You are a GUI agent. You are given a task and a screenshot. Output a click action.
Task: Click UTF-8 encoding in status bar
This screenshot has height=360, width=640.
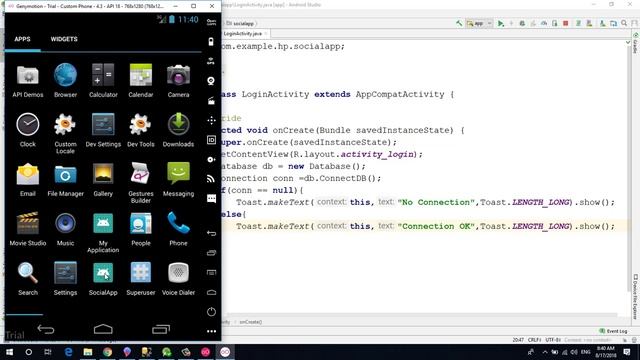tap(553, 340)
